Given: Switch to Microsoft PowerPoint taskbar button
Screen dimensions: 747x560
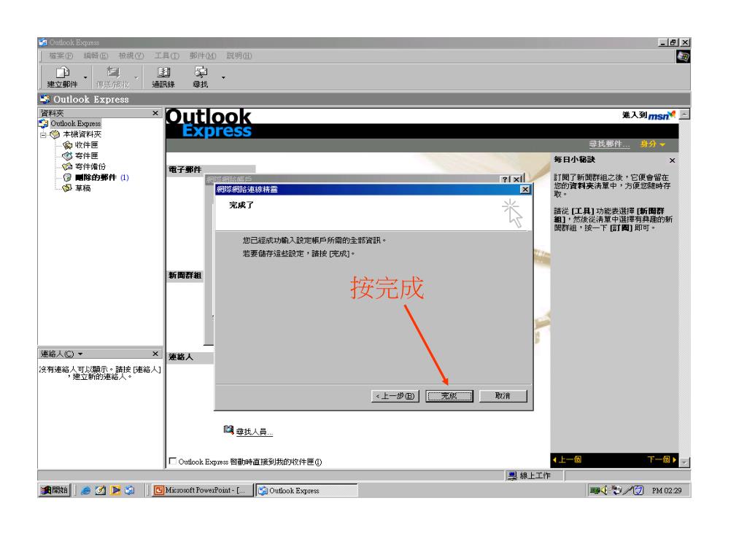Looking at the screenshot, I should point(202,490).
